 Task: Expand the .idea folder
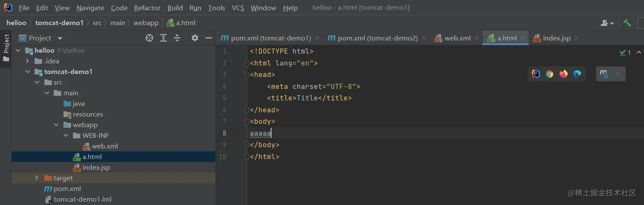tap(27, 61)
